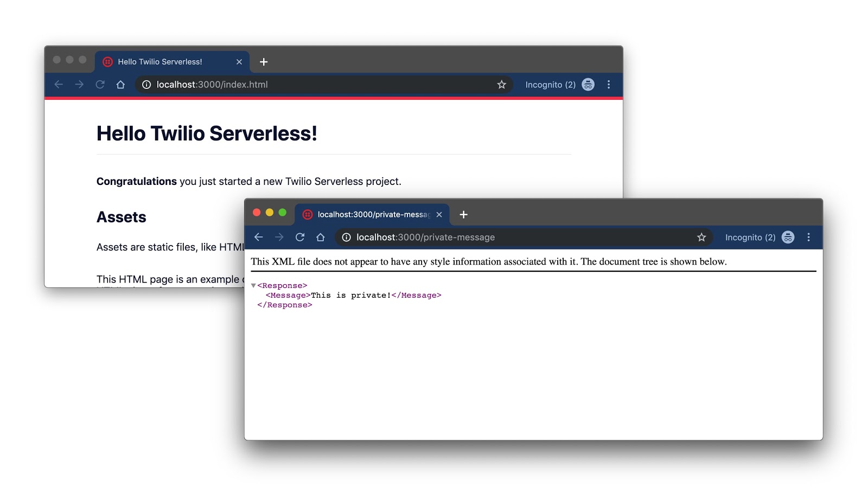Open a new tab in the back window

click(264, 62)
